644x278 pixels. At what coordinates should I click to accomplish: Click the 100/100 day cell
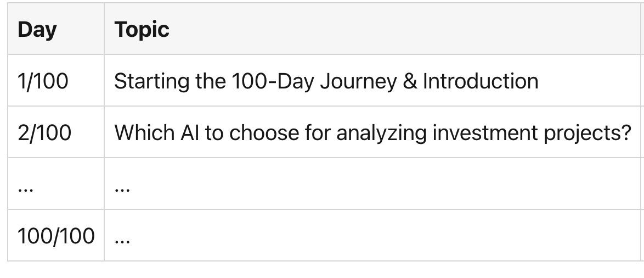tap(55, 236)
